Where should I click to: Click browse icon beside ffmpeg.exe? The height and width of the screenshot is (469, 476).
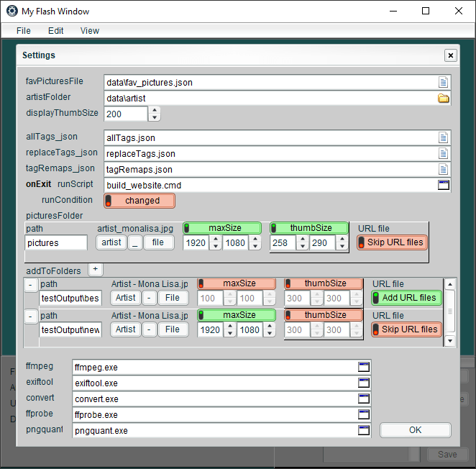(x=364, y=367)
